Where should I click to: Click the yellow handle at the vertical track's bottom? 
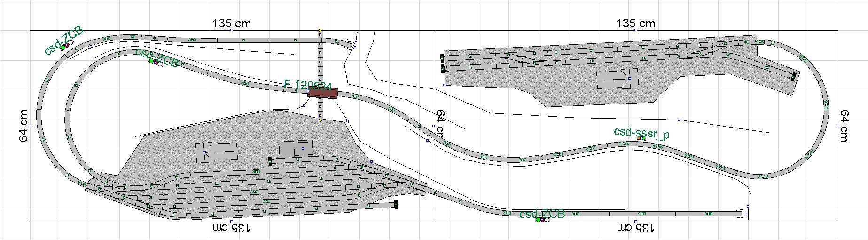(320, 120)
